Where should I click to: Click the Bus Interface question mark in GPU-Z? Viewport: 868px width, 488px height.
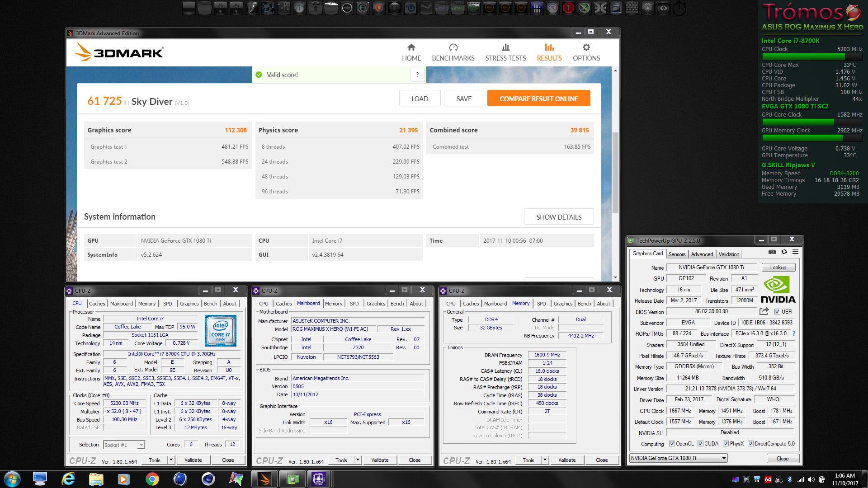[793, 333]
